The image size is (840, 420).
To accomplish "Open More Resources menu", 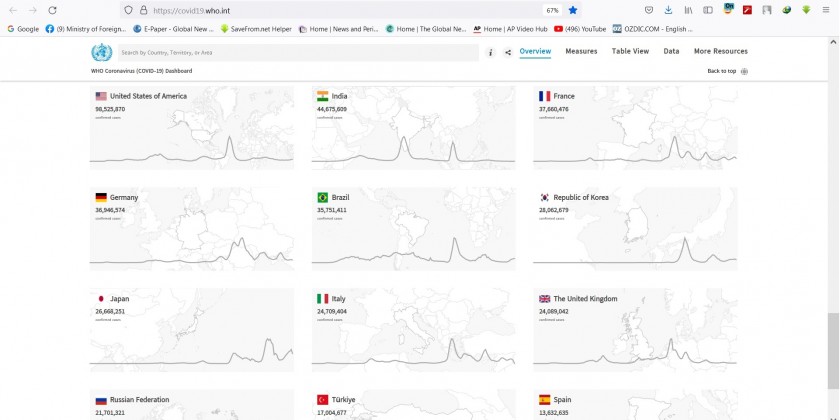I will tap(720, 51).
